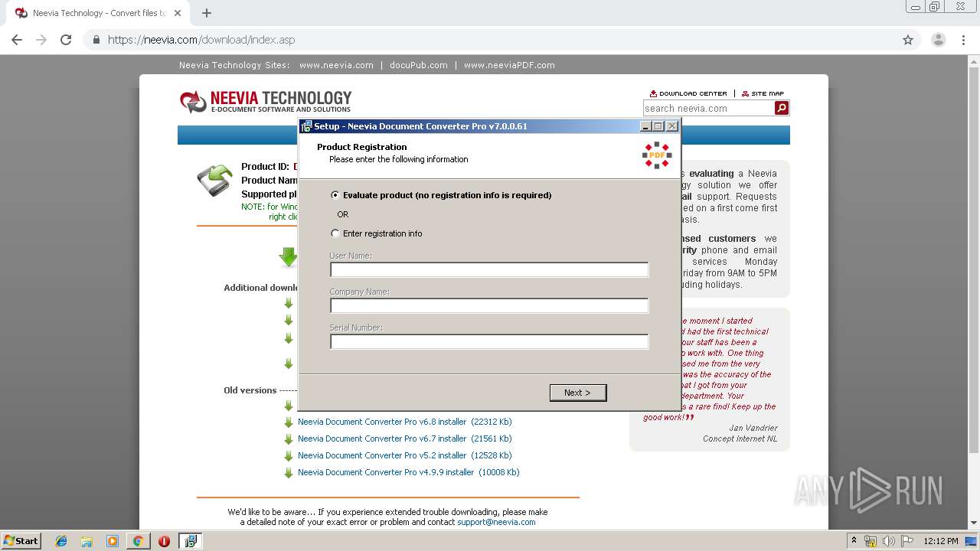Viewport: 980px width, 551px height.
Task: Open the Windows Start menu
Action: click(21, 541)
